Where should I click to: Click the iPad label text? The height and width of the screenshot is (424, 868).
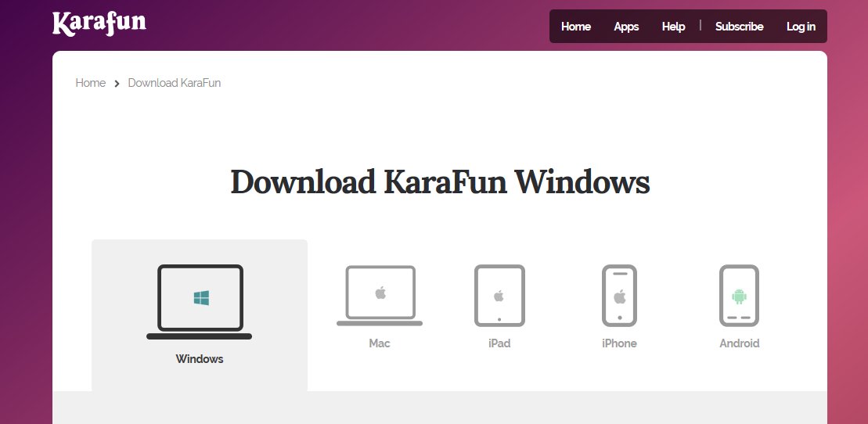tap(499, 343)
